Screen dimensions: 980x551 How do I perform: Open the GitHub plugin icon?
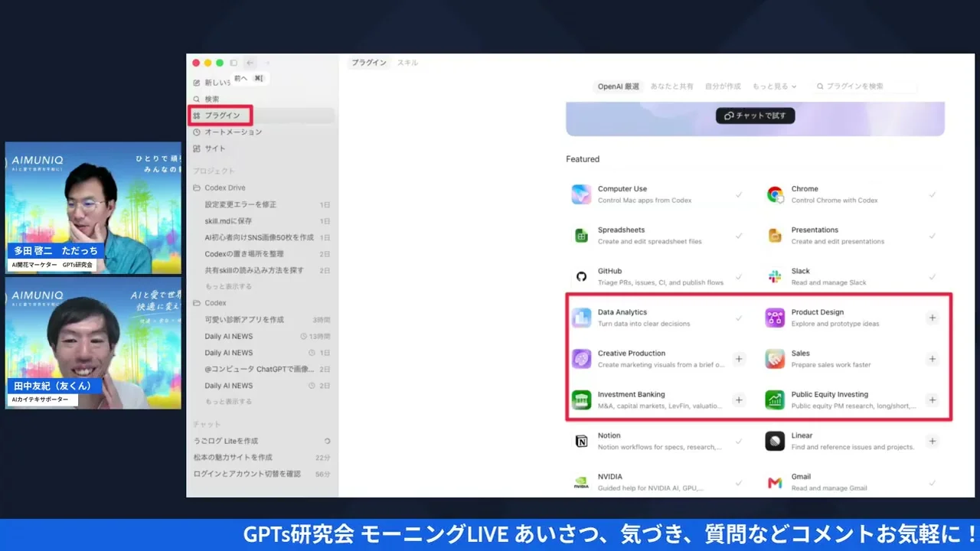581,276
